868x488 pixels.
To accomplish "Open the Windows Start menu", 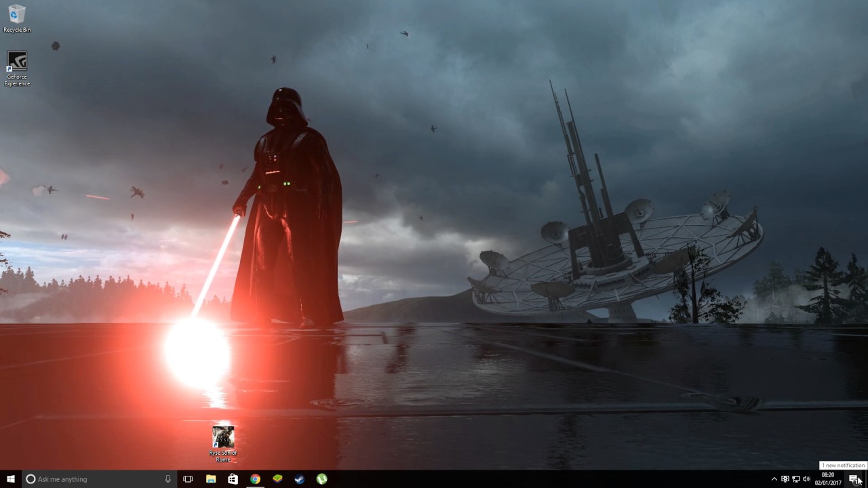I will point(11,479).
